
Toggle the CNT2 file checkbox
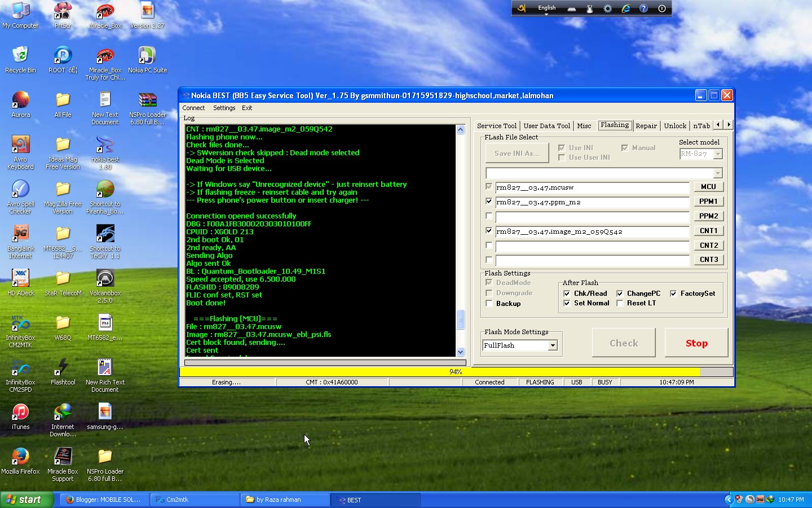point(489,245)
